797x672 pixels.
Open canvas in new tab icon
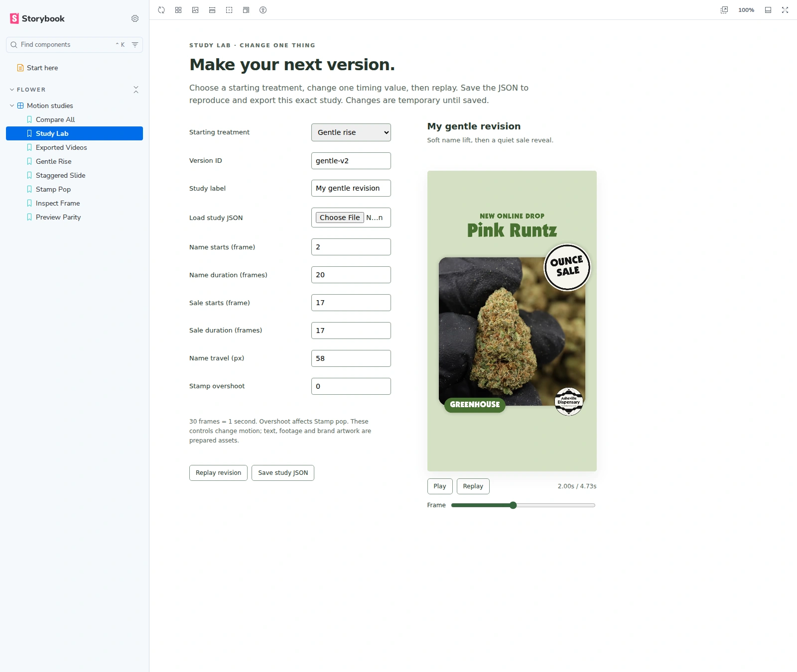tap(724, 10)
